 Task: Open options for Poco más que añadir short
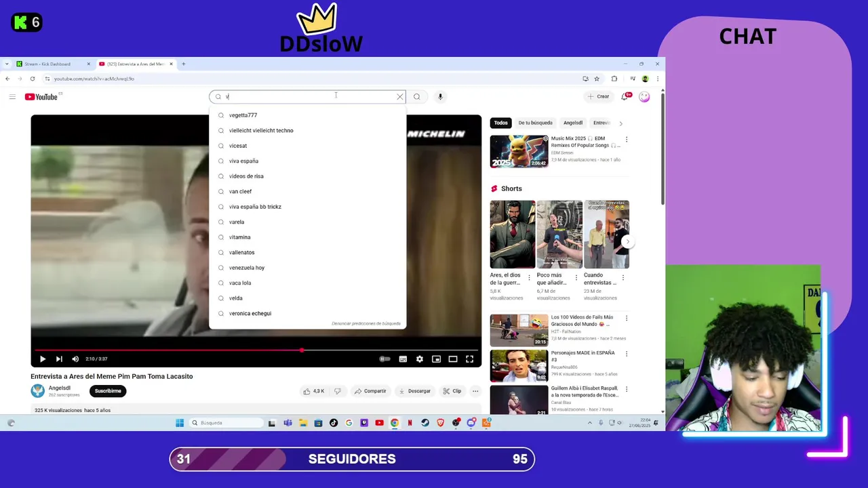pyautogui.click(x=576, y=277)
